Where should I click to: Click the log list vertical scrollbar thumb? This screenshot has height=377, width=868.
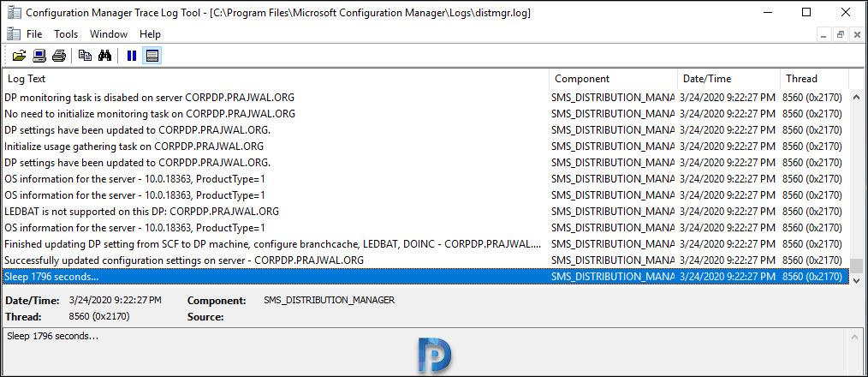(x=856, y=266)
